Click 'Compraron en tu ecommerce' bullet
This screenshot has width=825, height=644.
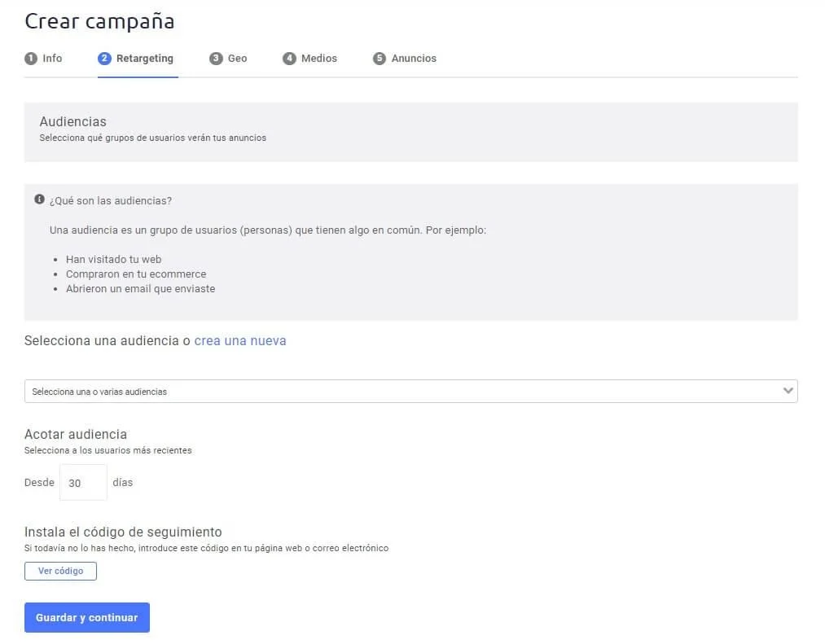point(136,274)
